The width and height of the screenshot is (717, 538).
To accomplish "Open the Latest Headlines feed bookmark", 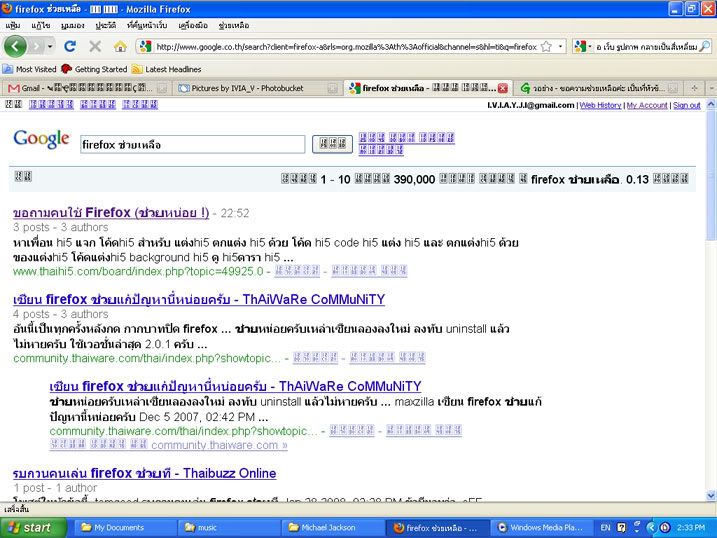I will 166,69.
